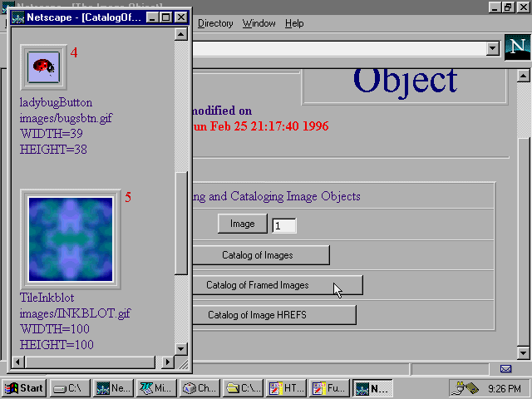Image resolution: width=532 pixels, height=399 pixels.
Task: Open the Help menu
Action: tap(294, 23)
